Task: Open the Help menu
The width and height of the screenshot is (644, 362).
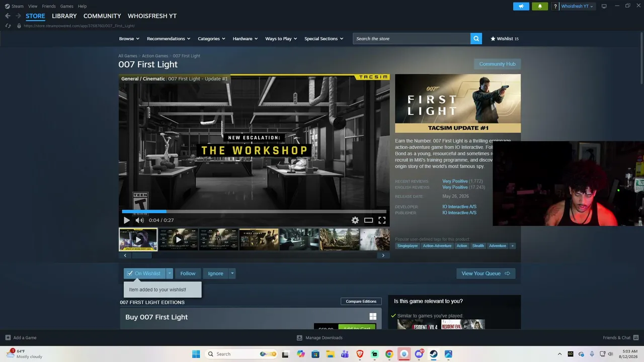Action: (83, 6)
